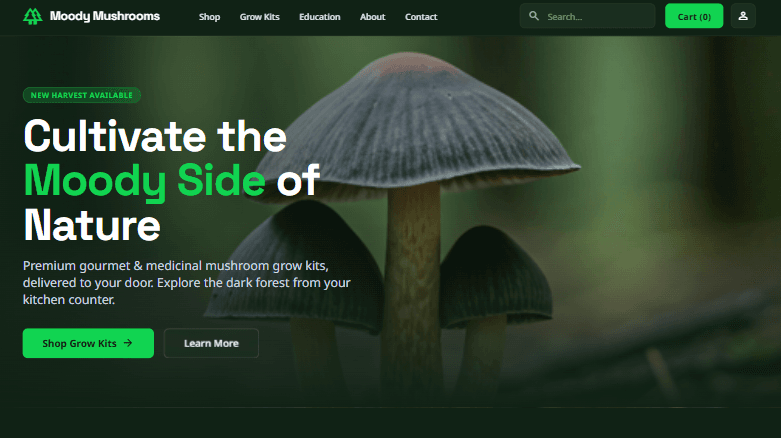Click the Moody Mushrooms tree logo icon
The width and height of the screenshot is (781, 438).
tap(33, 16)
